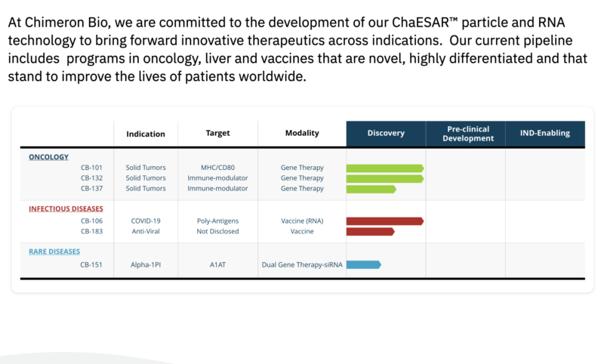
Task: Click the CB-151 blue progress bar
Action: (x=364, y=264)
